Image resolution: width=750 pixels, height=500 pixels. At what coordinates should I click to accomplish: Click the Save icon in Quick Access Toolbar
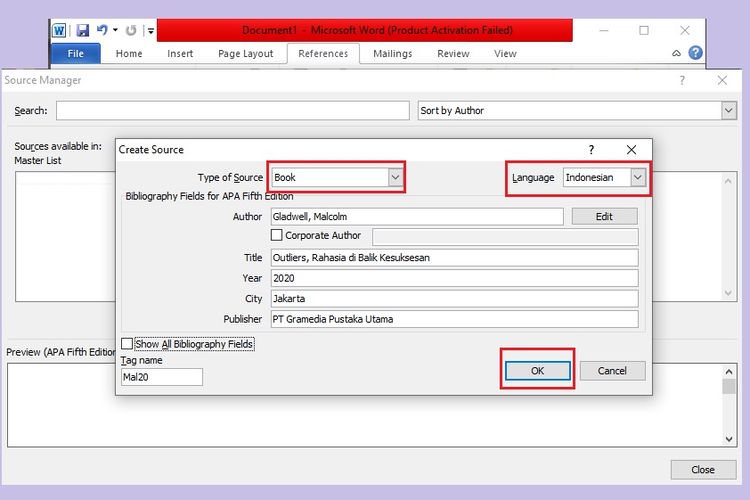click(83, 31)
